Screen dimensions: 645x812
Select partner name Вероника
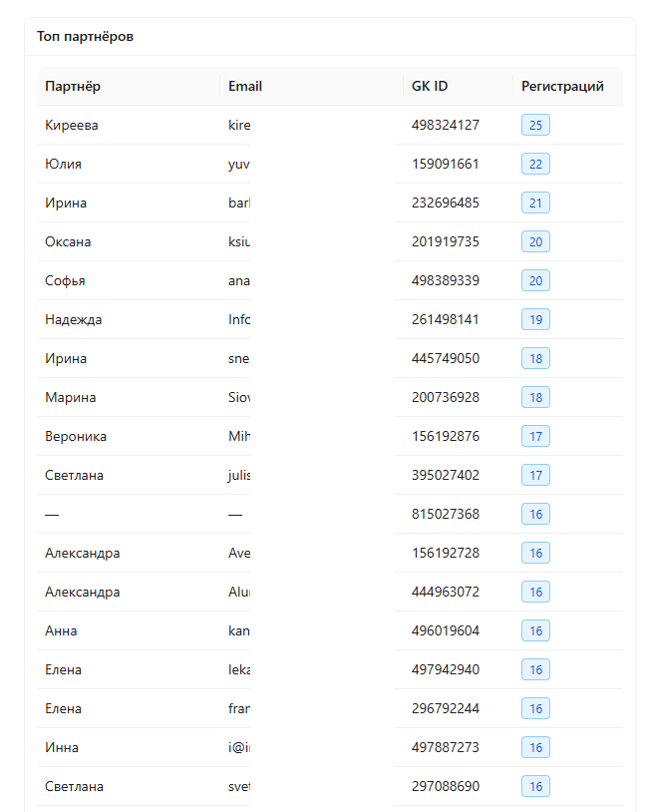tap(76, 437)
